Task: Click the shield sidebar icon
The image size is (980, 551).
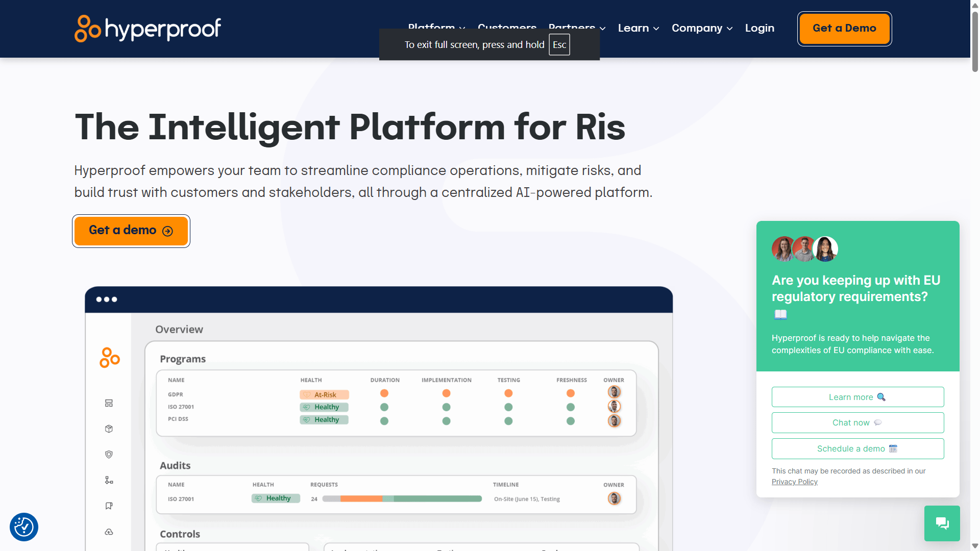Action: point(109,455)
